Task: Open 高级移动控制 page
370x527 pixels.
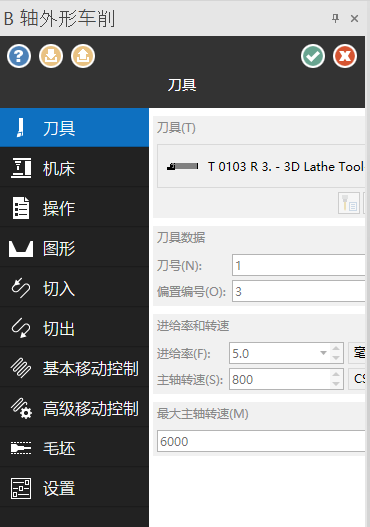Action: [74, 408]
